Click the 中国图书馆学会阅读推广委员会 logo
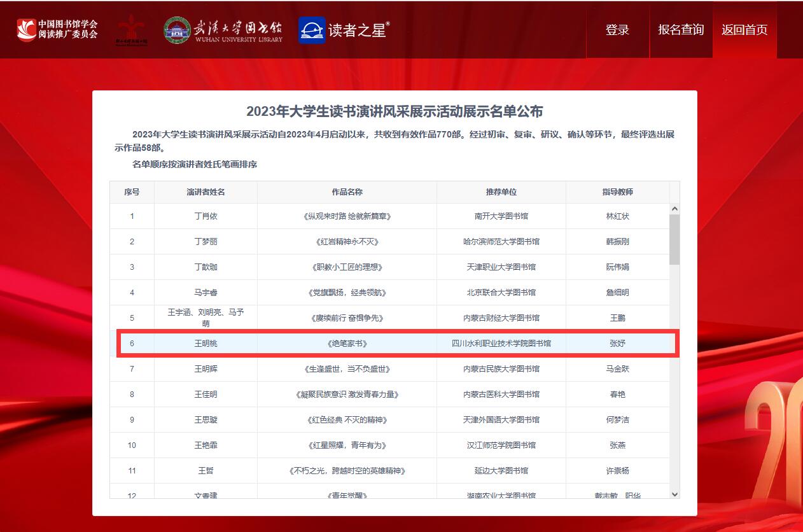The width and height of the screenshot is (803, 532). (57, 29)
